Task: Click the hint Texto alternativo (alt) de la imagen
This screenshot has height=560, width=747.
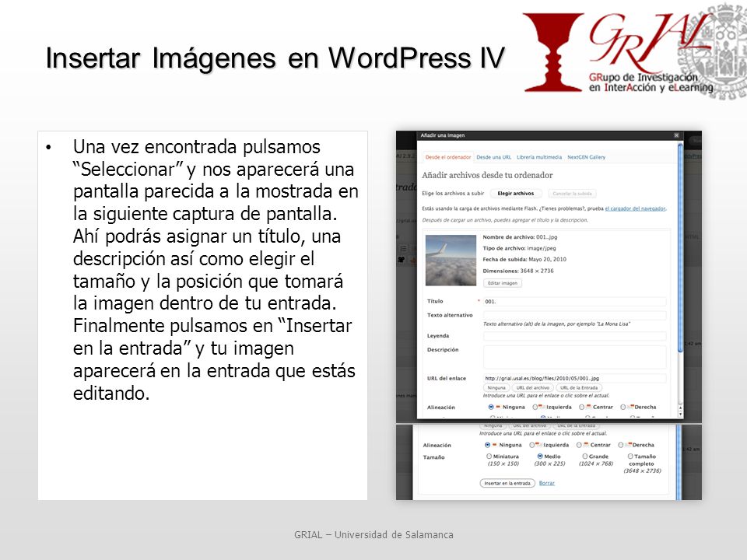Action: click(556, 324)
